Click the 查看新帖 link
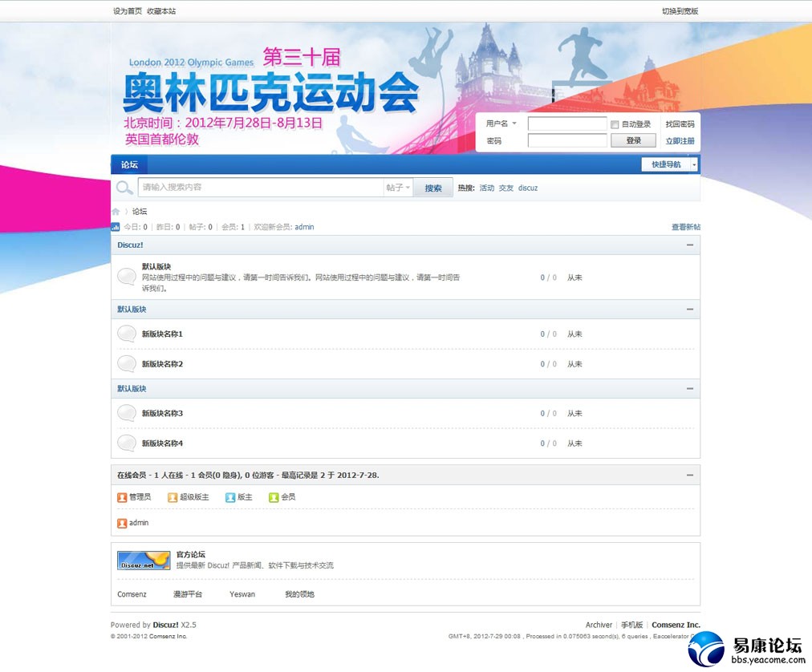Screen dimensions: 812x672 (686, 227)
